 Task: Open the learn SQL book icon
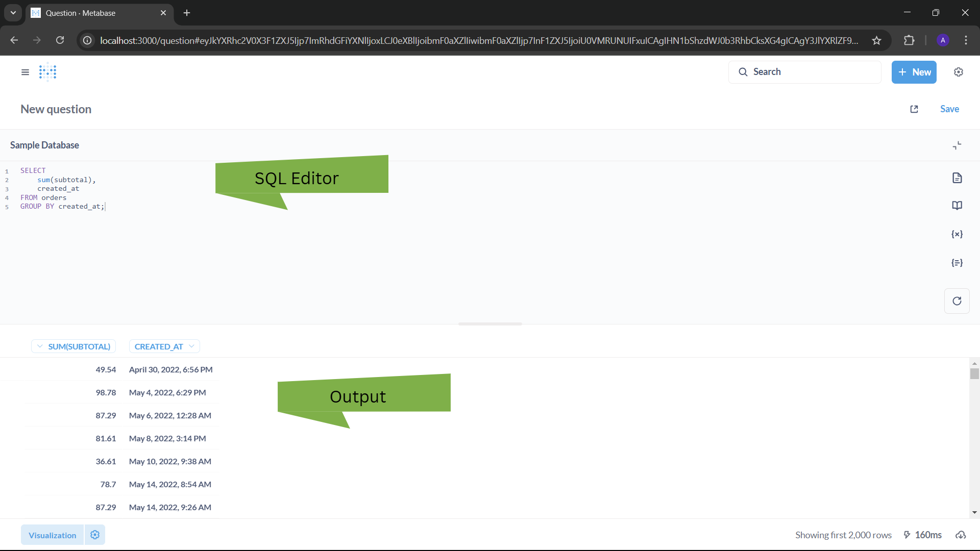point(957,205)
